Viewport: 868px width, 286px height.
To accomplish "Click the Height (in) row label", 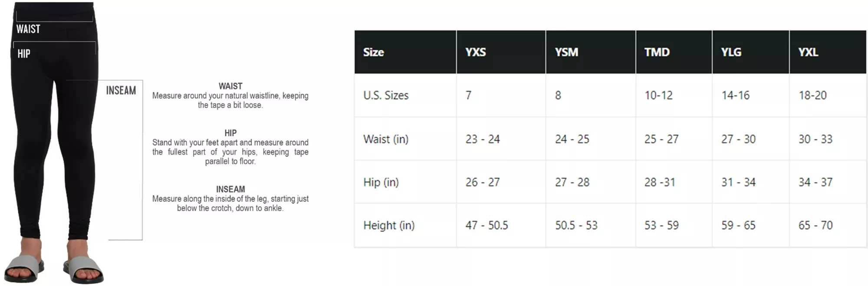I will (x=389, y=225).
